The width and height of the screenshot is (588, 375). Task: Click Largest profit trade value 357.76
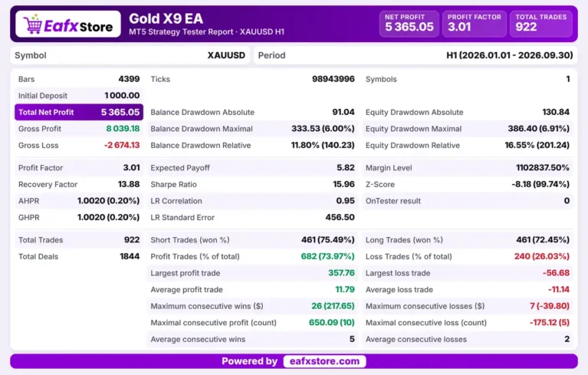341,273
